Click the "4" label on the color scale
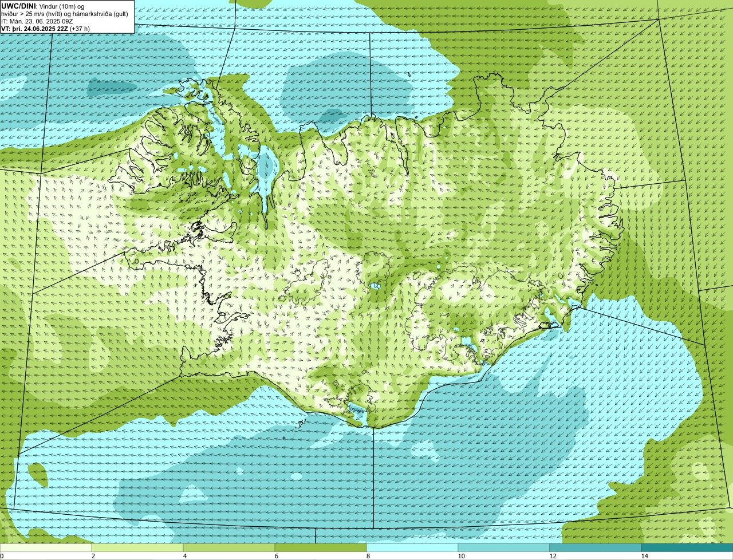Viewport: 733px width, 560px height. [x=184, y=556]
